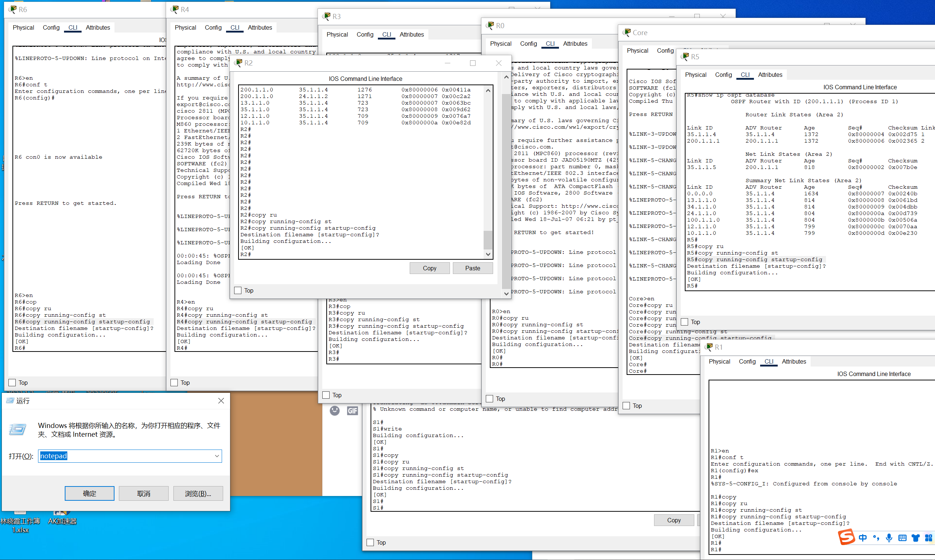
Task: Open Config tab in R4 window
Action: (x=213, y=27)
